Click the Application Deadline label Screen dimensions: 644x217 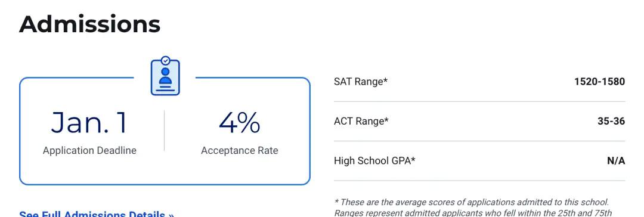(x=89, y=150)
